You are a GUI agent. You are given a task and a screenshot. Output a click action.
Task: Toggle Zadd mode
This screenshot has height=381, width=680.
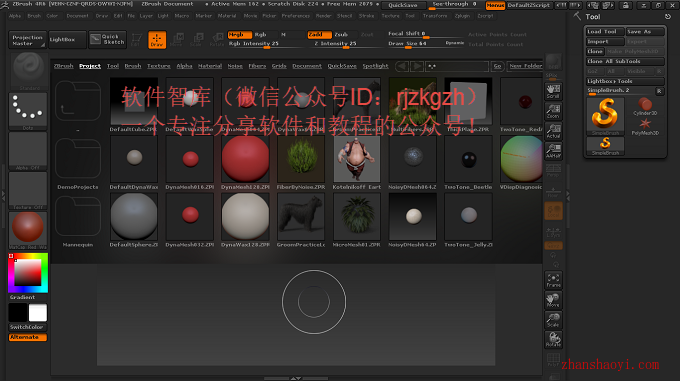(x=319, y=35)
